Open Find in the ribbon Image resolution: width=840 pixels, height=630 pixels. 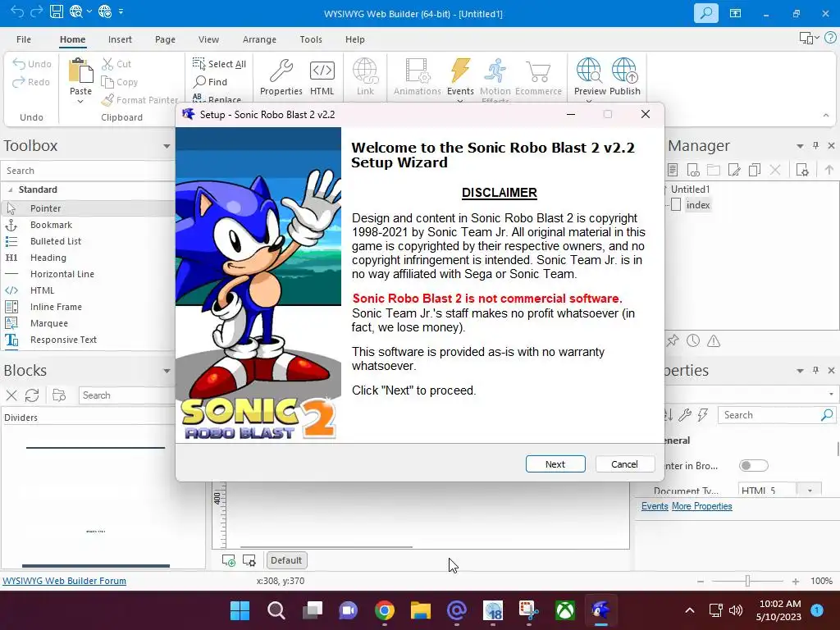pos(211,82)
